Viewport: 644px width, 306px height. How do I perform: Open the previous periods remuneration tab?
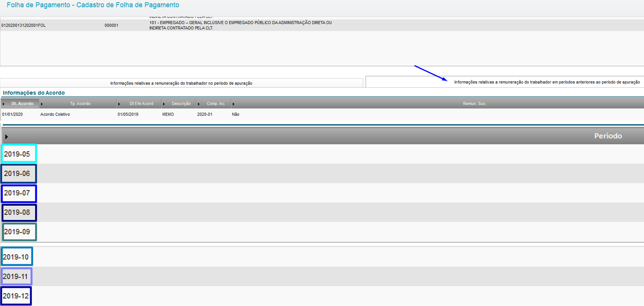[x=505, y=82]
